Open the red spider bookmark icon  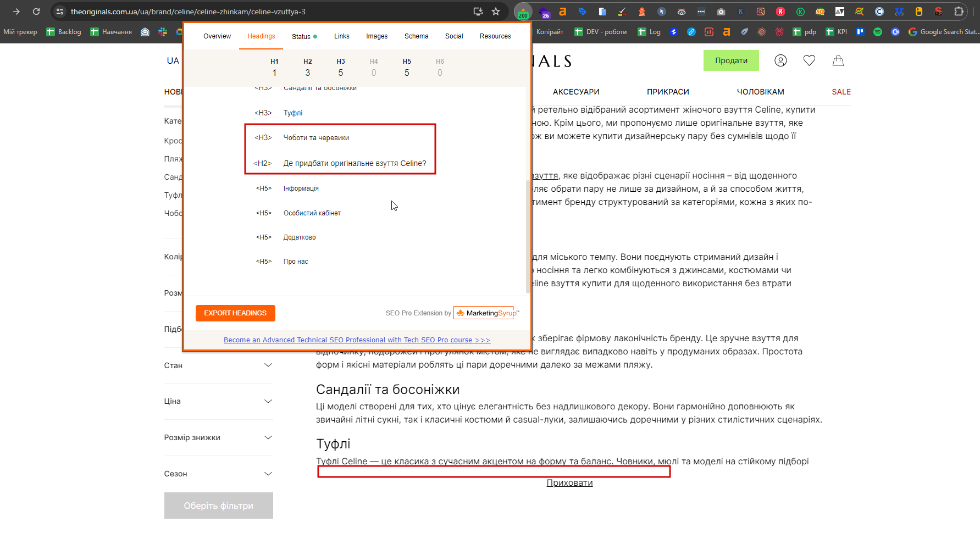(x=779, y=32)
